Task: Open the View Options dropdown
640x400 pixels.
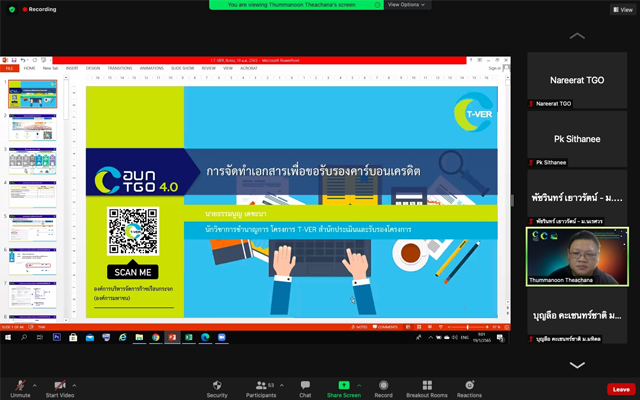Action: click(407, 4)
